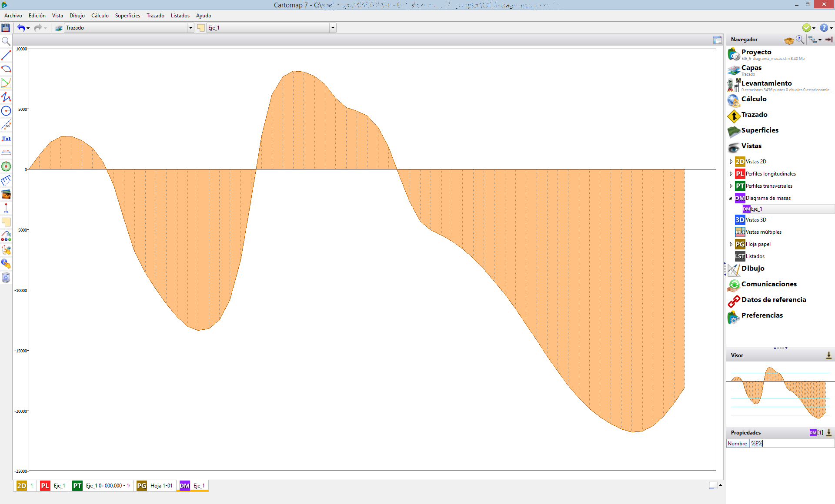Toggle the Navegador panel auto-hide pin

(828, 40)
